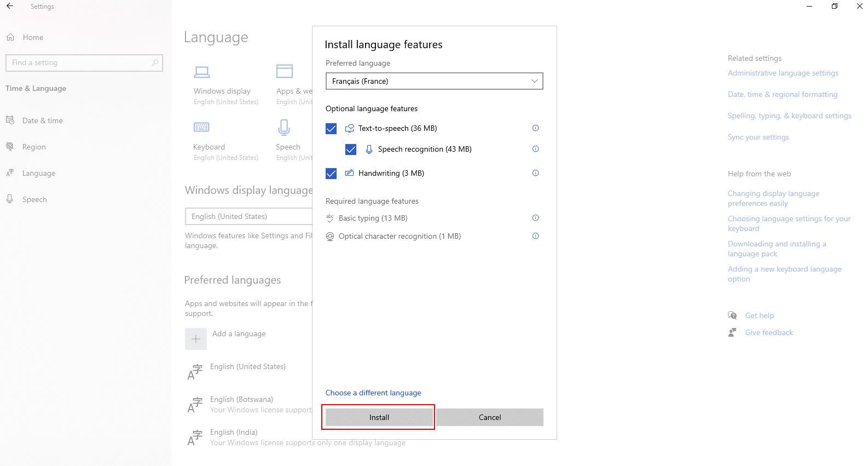Screen dimensions: 868x466
Task: Click info icon for Handwriting
Action: (x=536, y=173)
